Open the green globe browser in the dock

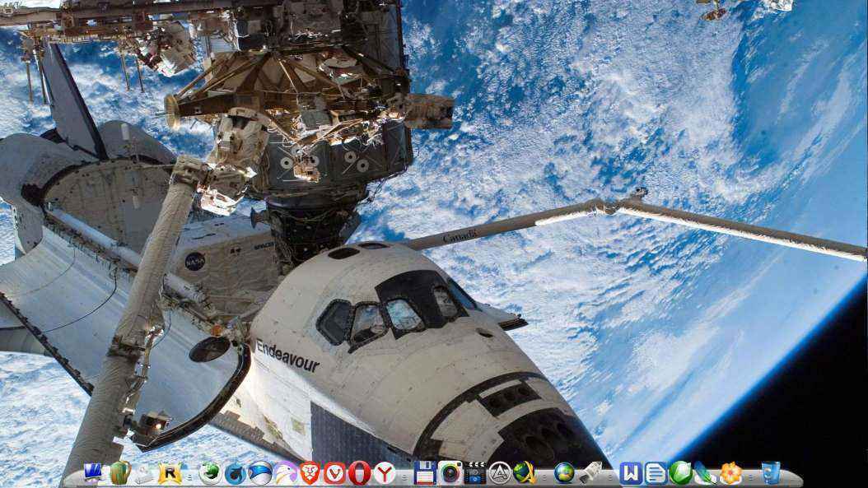tap(210, 474)
